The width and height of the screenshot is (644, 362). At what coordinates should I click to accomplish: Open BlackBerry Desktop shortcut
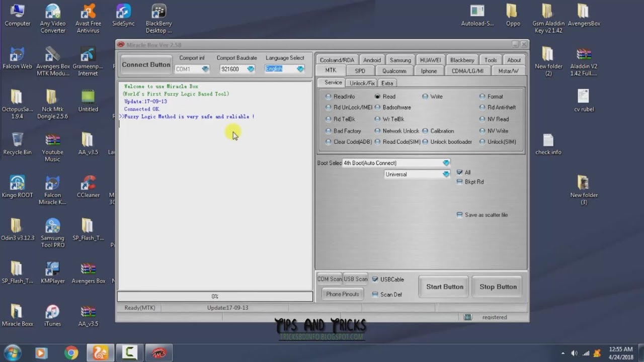click(x=159, y=19)
